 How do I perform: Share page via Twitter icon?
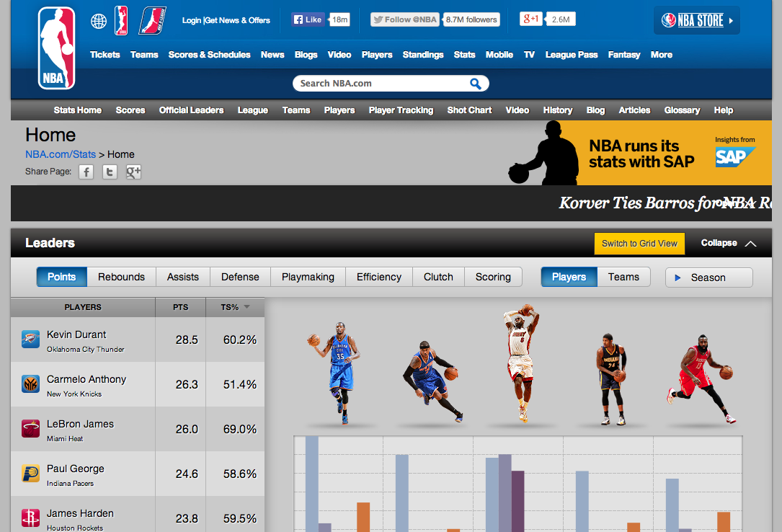[x=110, y=172]
